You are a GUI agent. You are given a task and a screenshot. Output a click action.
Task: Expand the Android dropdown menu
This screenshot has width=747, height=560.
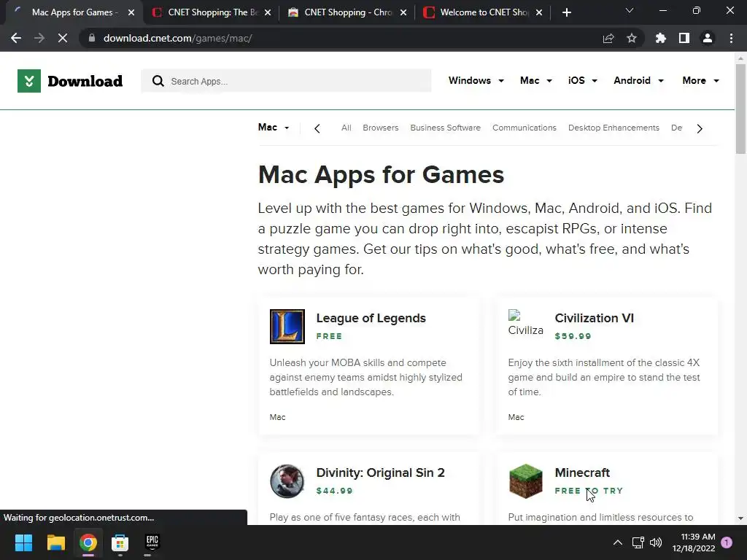click(x=638, y=80)
